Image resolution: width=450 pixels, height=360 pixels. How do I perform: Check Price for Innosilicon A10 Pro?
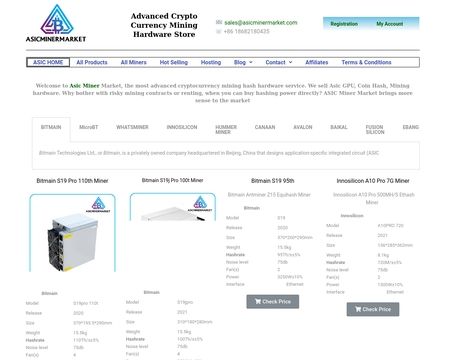point(373,309)
